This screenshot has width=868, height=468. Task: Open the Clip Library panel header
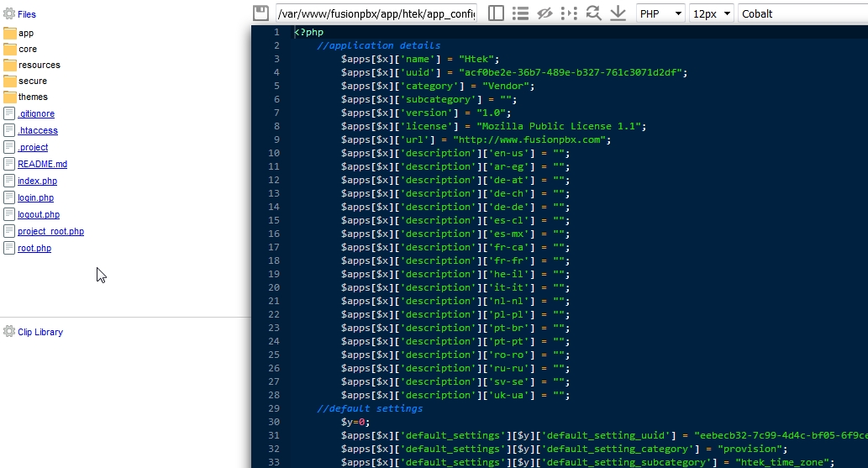[40, 332]
